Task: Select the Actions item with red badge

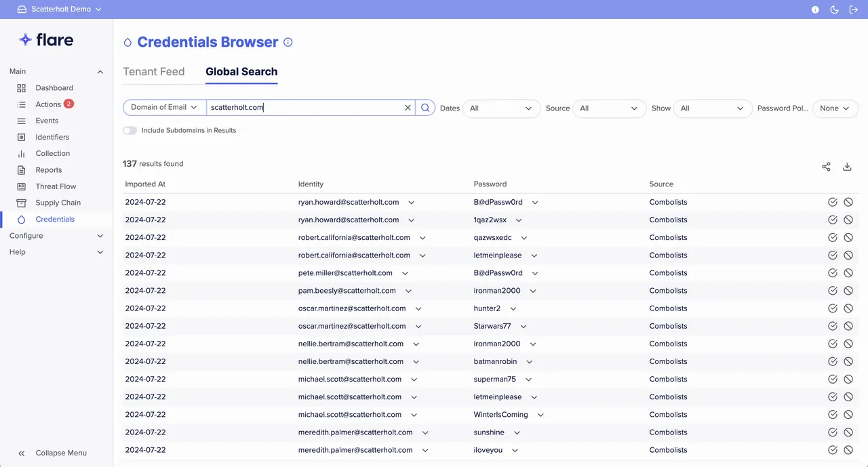Action: [x=46, y=104]
